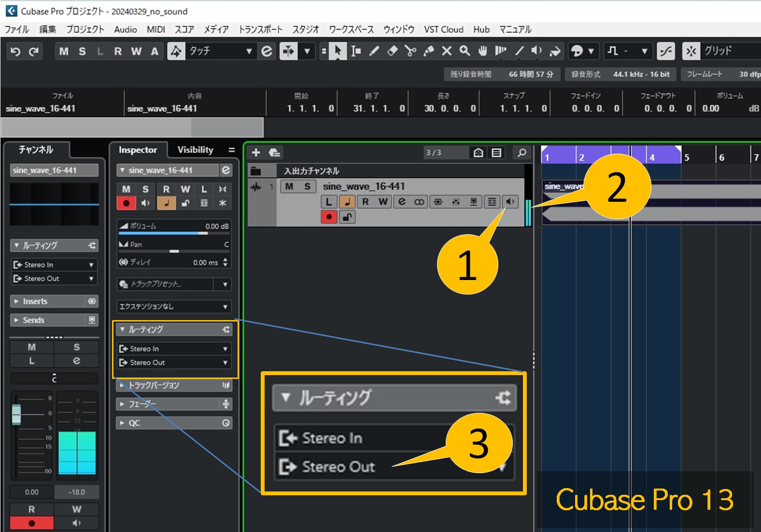This screenshot has height=532, width=761.
Task: Open the エクステンションなし dropdown
Action: click(x=174, y=307)
